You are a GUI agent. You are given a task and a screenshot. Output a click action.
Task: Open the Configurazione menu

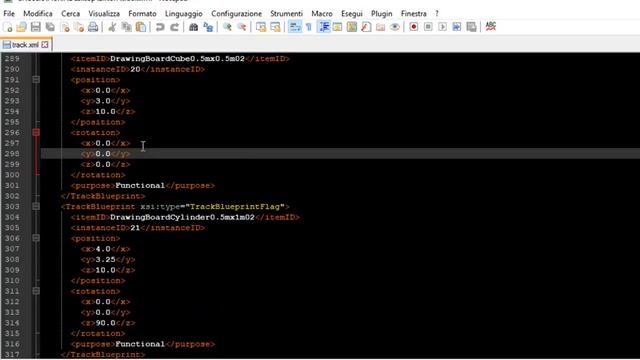236,13
